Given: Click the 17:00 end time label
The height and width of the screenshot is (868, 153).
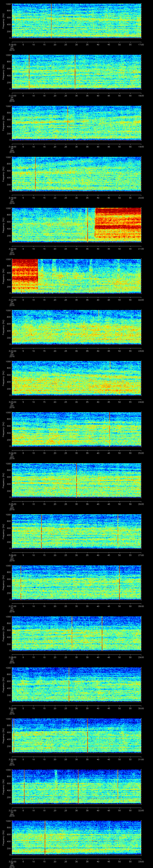Looking at the screenshot, I should pos(141,44).
